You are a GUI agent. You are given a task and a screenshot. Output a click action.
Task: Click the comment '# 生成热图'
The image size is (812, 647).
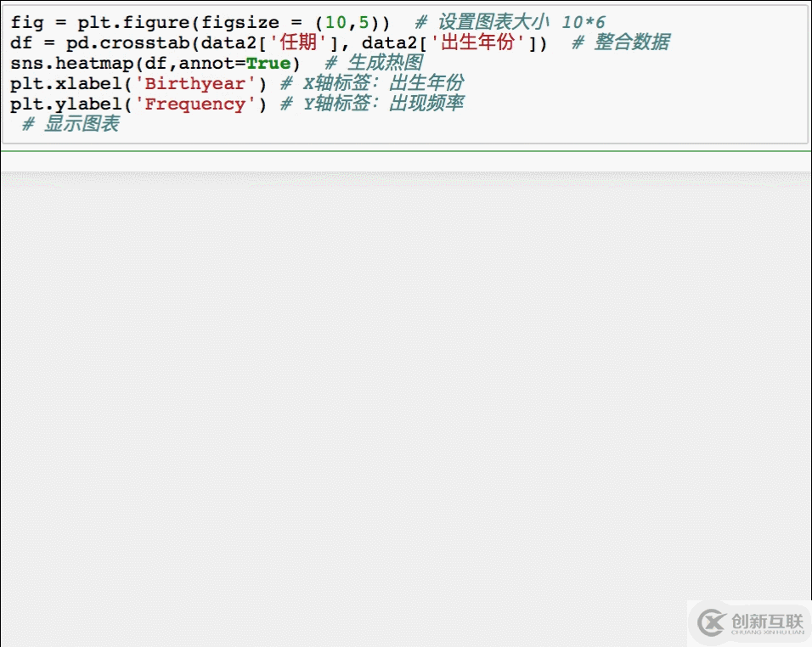[374, 63]
